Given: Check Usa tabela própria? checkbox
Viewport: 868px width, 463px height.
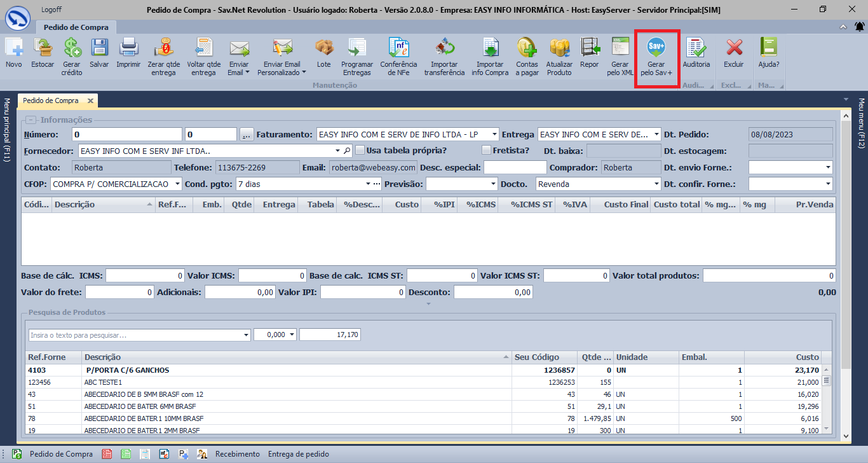Looking at the screenshot, I should point(360,151).
